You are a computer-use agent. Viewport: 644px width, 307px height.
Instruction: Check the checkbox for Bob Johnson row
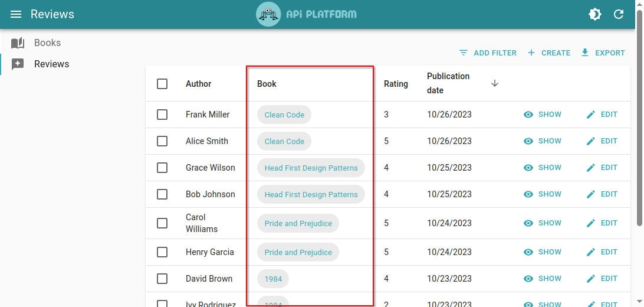point(162,194)
